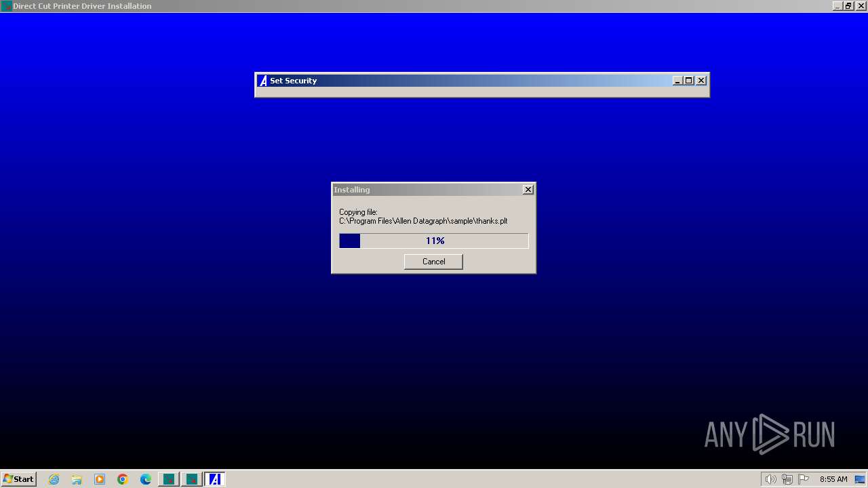The height and width of the screenshot is (488, 868).
Task: Click the thanks.plt file path text
Action: (423, 221)
